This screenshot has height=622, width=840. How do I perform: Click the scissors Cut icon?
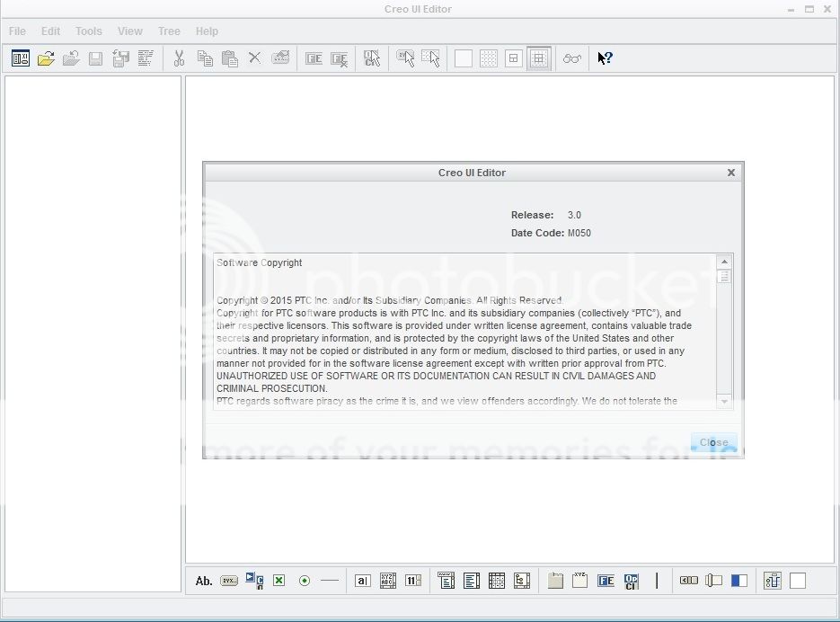click(179, 58)
